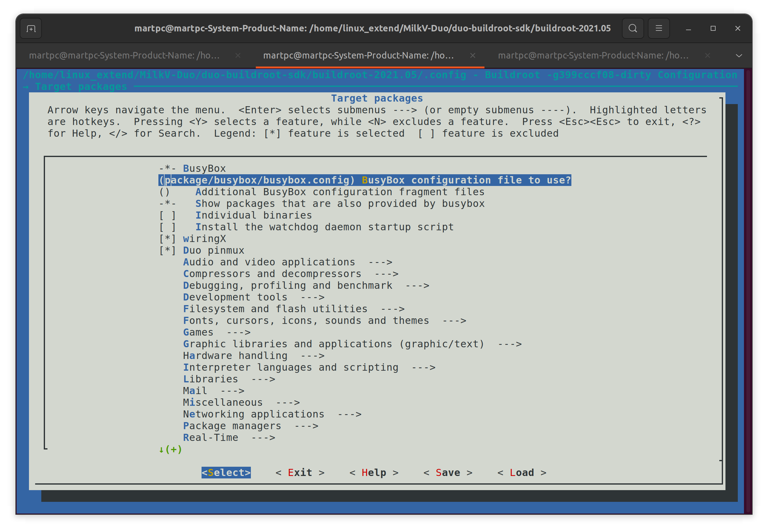Switch to the third terminal tab
Viewport: 768px width, 532px height.
pyautogui.click(x=593, y=56)
